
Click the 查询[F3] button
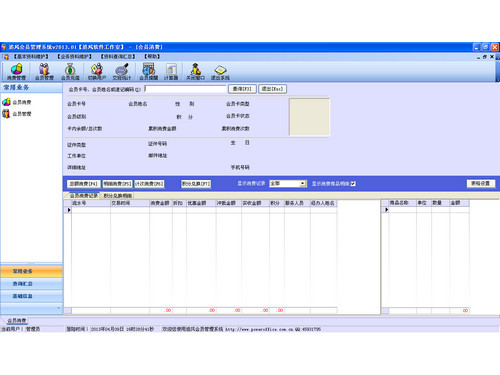242,89
